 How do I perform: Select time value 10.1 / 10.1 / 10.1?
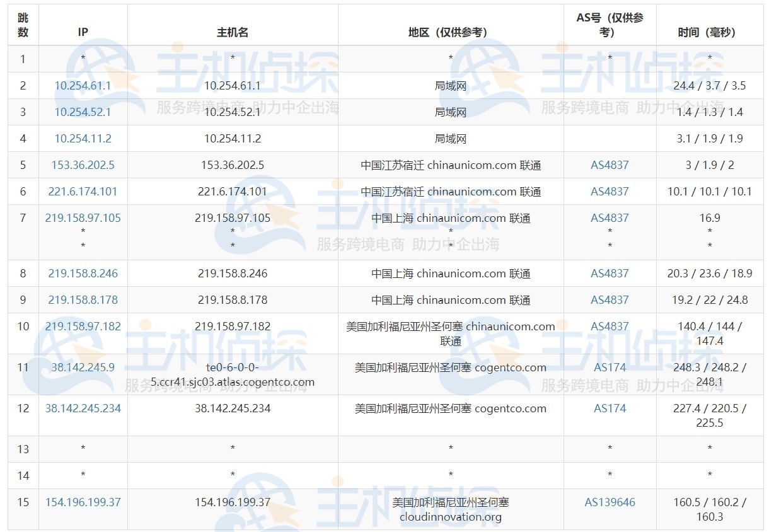pos(710,192)
